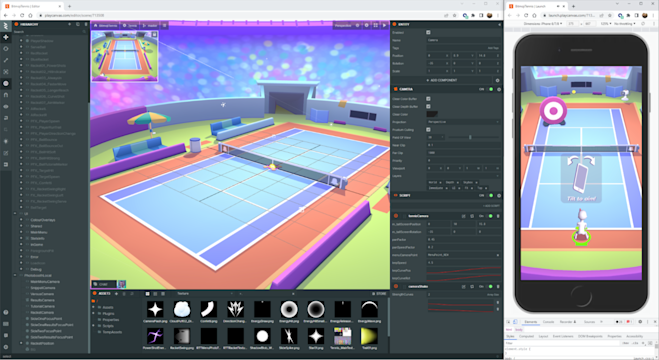659x360 pixels.
Task: Select the MainMenu entity in hierarchy
Action: [39, 232]
